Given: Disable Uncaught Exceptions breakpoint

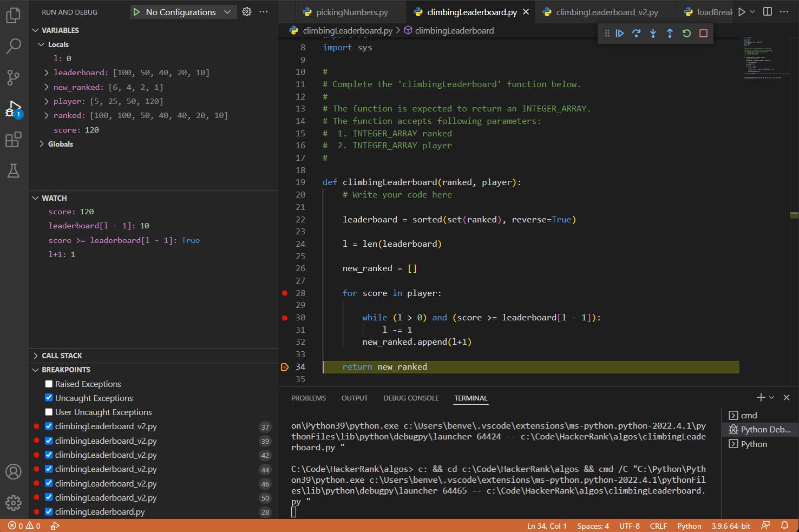Looking at the screenshot, I should pos(49,398).
